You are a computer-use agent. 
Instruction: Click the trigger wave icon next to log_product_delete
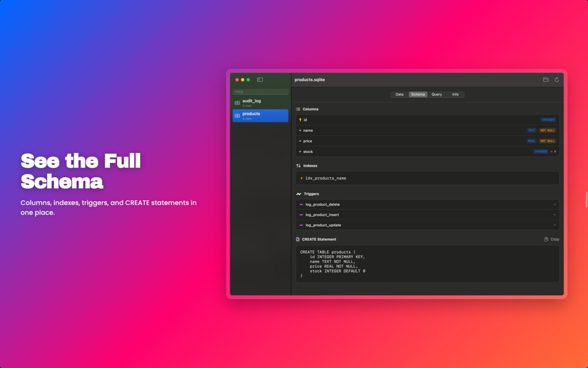(301, 204)
